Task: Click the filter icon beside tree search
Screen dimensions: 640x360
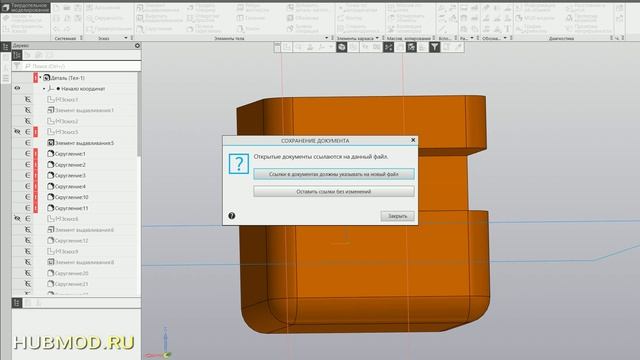Action: coord(17,66)
